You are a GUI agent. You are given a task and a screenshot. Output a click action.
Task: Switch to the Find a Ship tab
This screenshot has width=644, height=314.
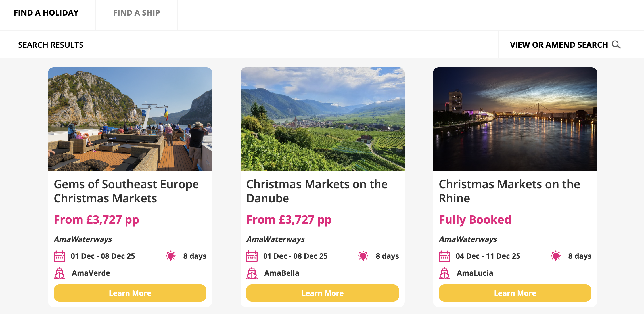[137, 13]
